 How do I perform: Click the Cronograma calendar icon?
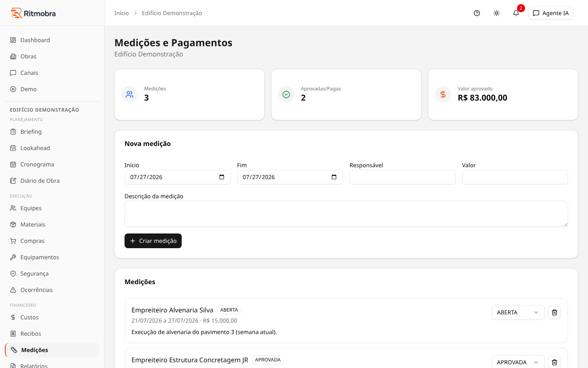13,164
